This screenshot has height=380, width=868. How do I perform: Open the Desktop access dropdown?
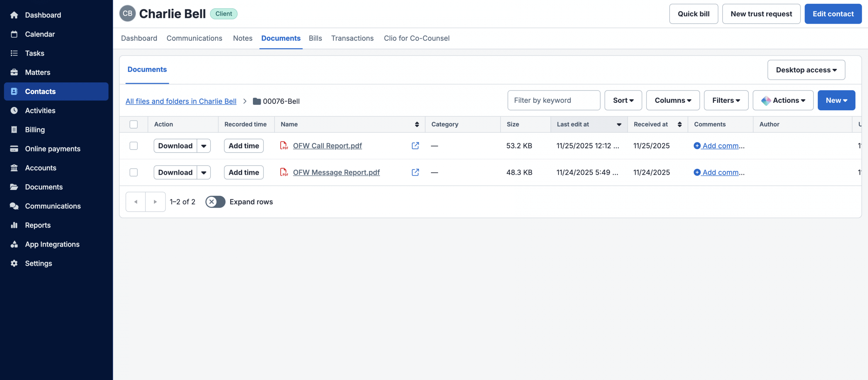tap(806, 70)
